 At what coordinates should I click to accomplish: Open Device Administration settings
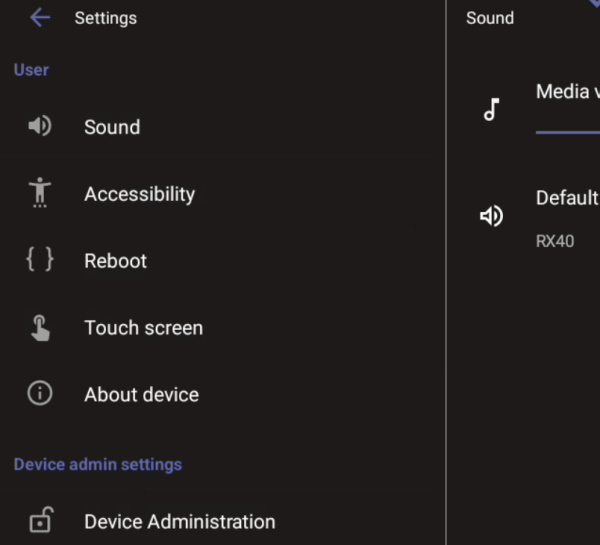pos(179,521)
